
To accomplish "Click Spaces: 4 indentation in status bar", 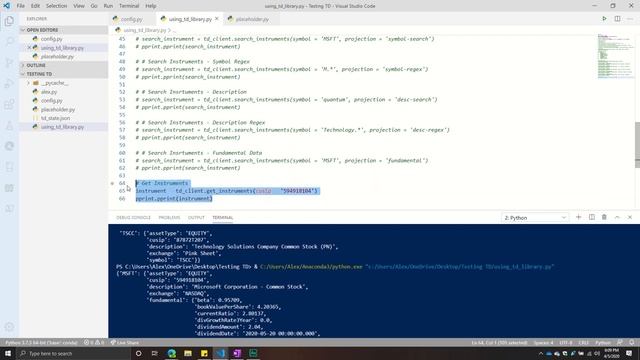I will tap(543, 342).
